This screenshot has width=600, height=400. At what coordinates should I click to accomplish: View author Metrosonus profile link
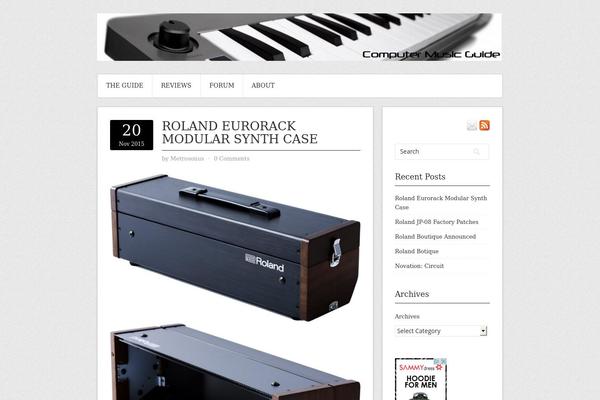click(187, 158)
